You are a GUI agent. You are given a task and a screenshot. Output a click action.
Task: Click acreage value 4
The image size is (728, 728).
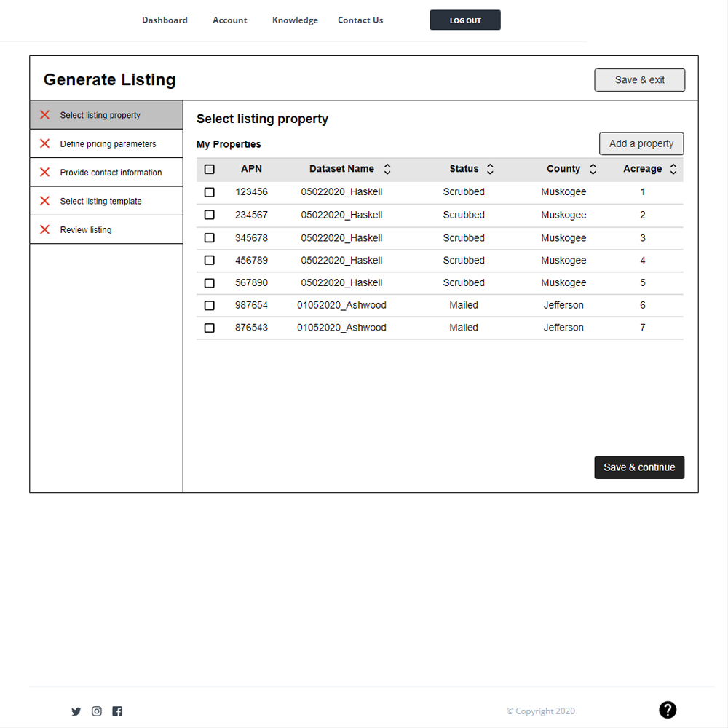(643, 260)
